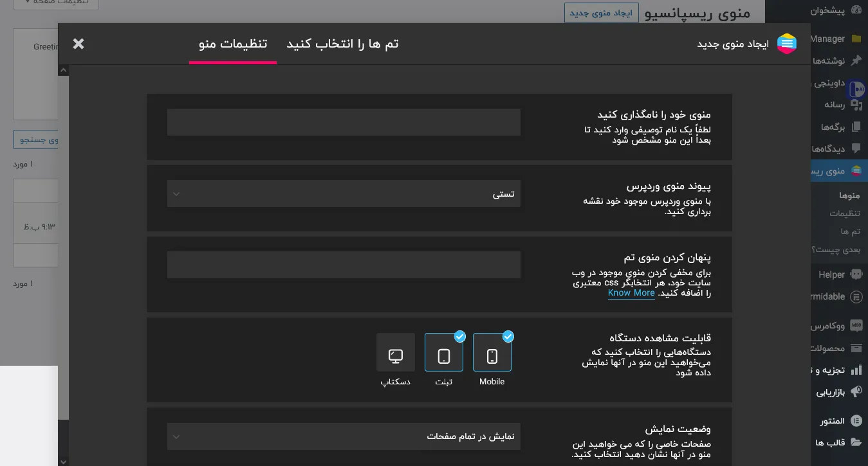The height and width of the screenshot is (466, 868).
Task: Enable دسکتاپ device visibility
Action: [396, 352]
